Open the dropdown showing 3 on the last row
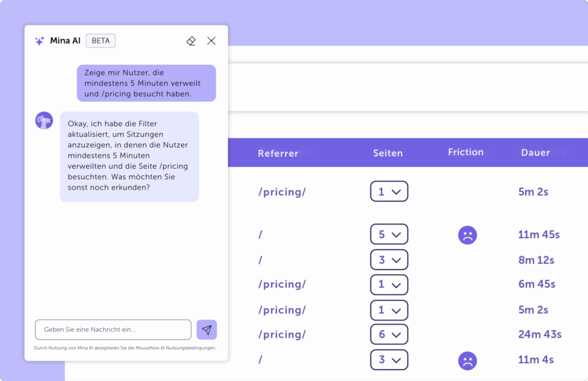The height and width of the screenshot is (381, 588). click(389, 360)
